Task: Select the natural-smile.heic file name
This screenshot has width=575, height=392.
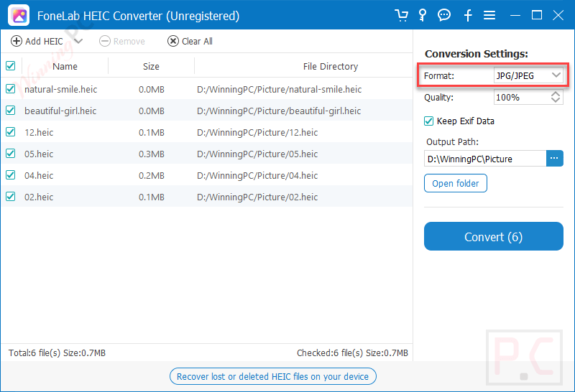Action: (61, 90)
